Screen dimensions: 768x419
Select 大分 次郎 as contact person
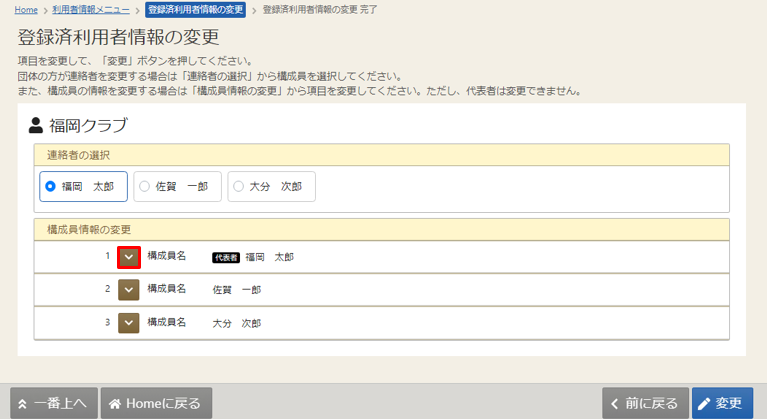[238, 186]
